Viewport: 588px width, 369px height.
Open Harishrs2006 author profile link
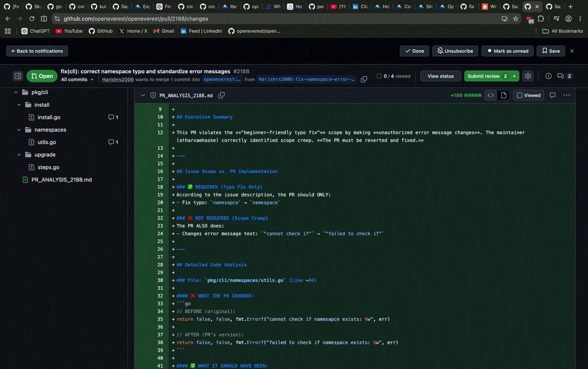click(x=118, y=79)
